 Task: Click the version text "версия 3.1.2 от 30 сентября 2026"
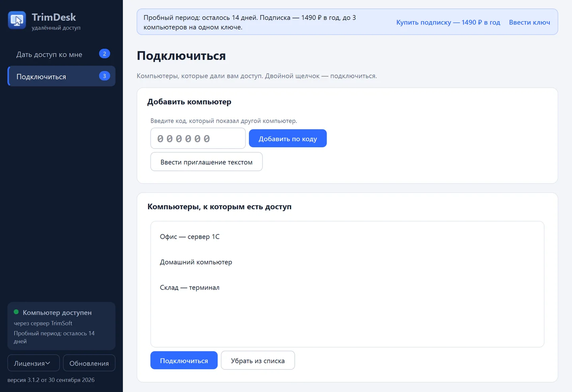point(51,380)
